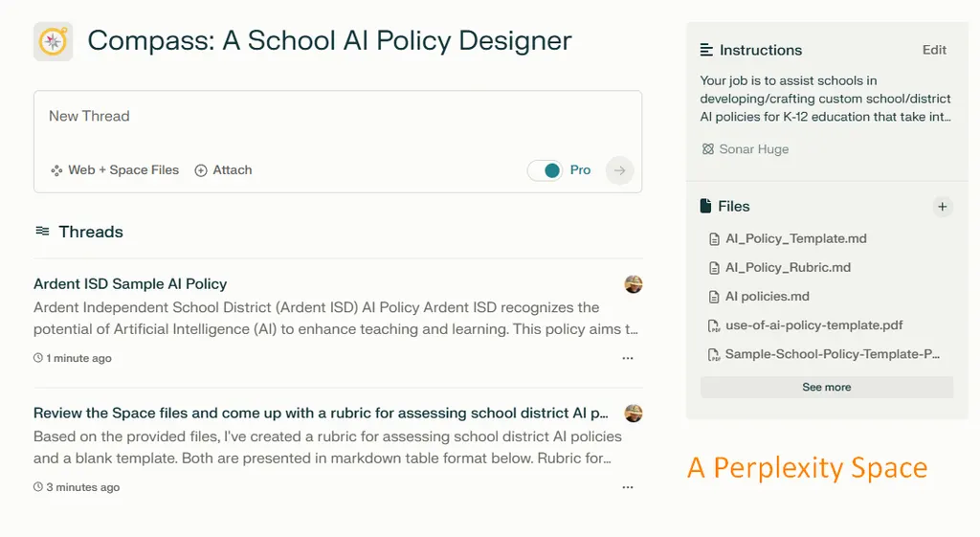Screen dimensions: 980x537
Task: Open the Web + Space Files source selector
Action: [115, 170]
